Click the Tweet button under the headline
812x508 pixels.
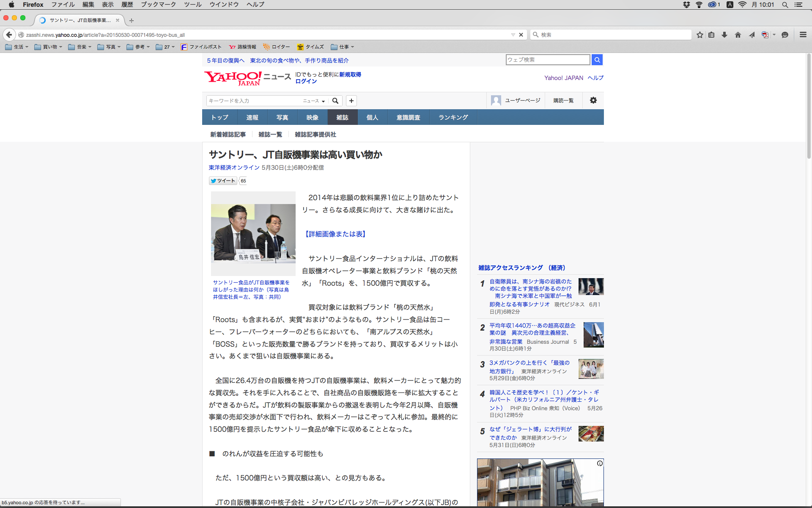click(x=223, y=181)
